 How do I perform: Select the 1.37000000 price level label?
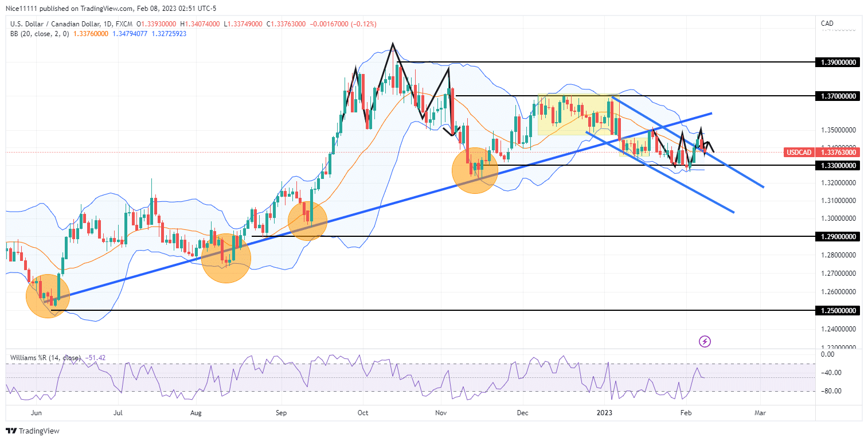coord(838,96)
